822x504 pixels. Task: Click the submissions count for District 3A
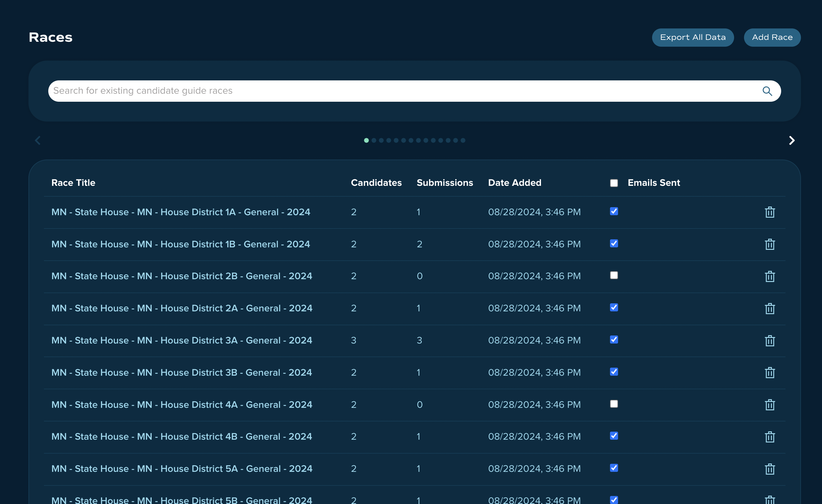[x=419, y=340]
